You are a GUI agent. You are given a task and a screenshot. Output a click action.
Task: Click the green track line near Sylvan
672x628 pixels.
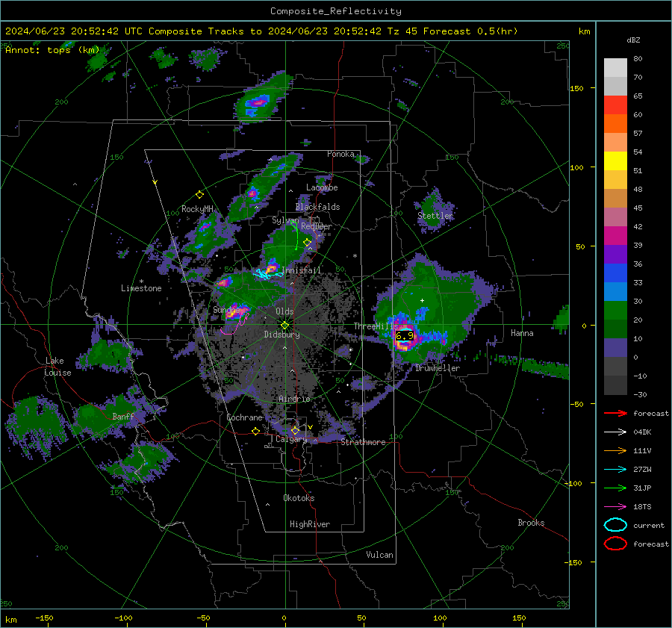[296, 235]
